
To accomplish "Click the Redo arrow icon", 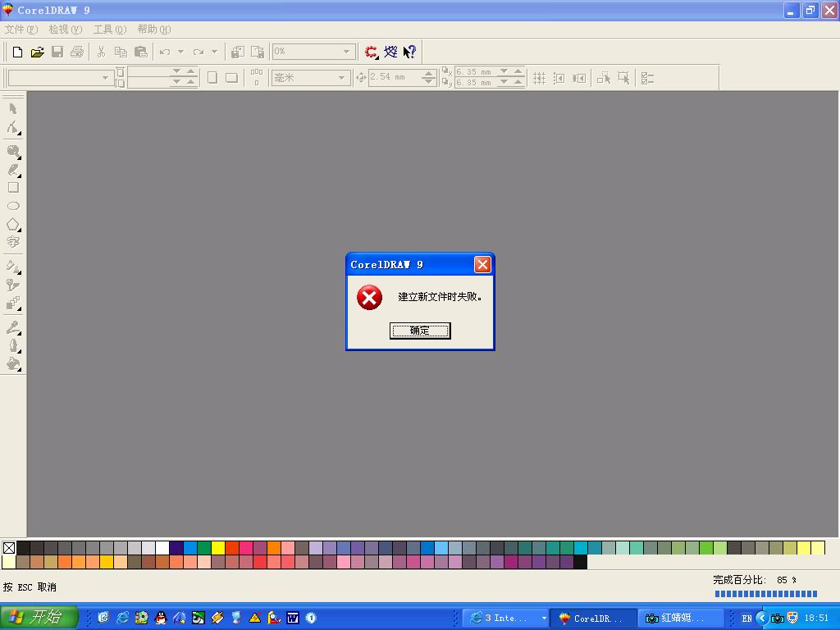I will (199, 52).
